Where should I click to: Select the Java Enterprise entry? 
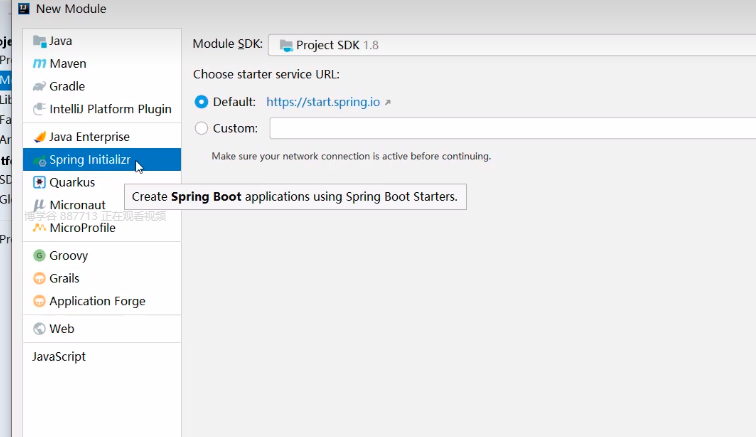[102, 137]
